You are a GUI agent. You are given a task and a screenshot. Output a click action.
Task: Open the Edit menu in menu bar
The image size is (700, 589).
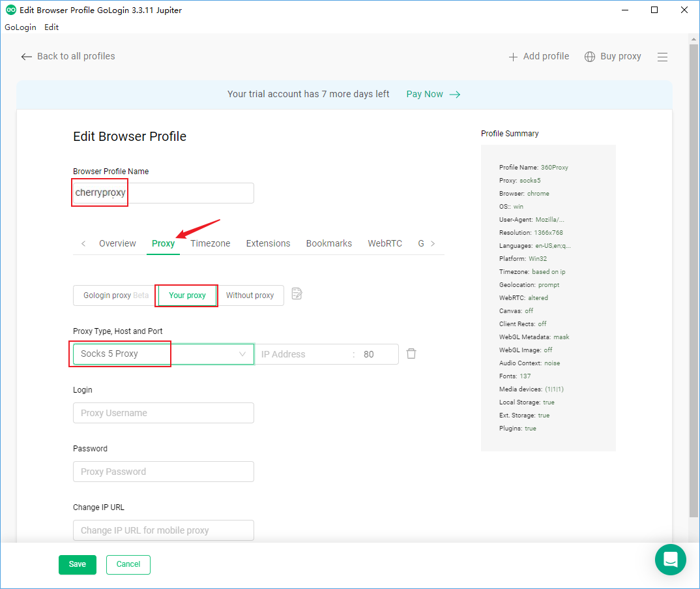coord(51,27)
